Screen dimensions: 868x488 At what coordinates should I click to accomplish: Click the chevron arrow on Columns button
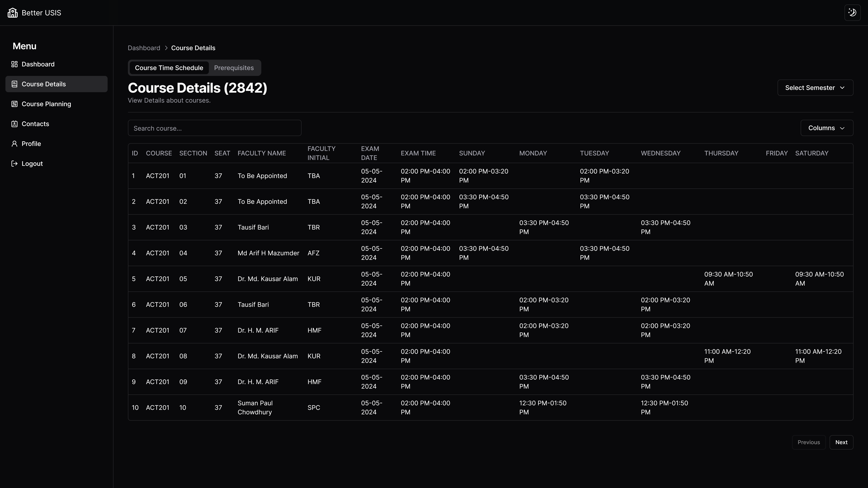click(842, 128)
